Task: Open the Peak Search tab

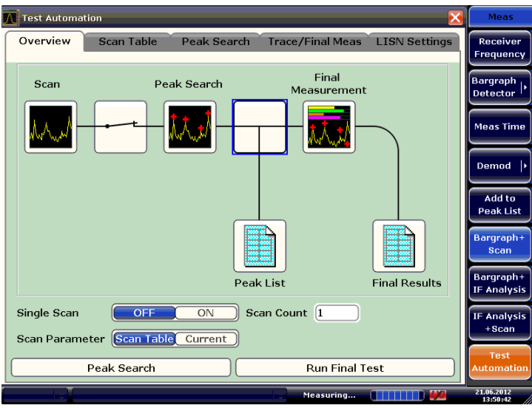Action: (215, 42)
